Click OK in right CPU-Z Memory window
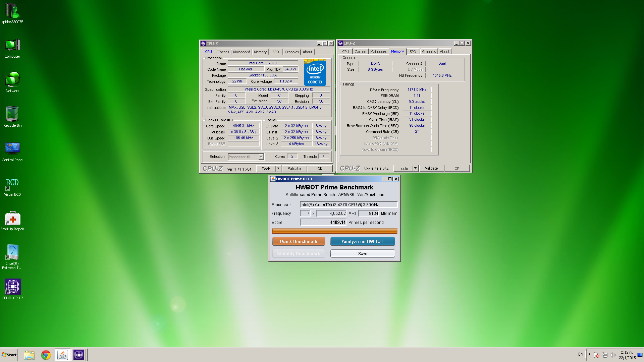The image size is (644, 362). (457, 169)
